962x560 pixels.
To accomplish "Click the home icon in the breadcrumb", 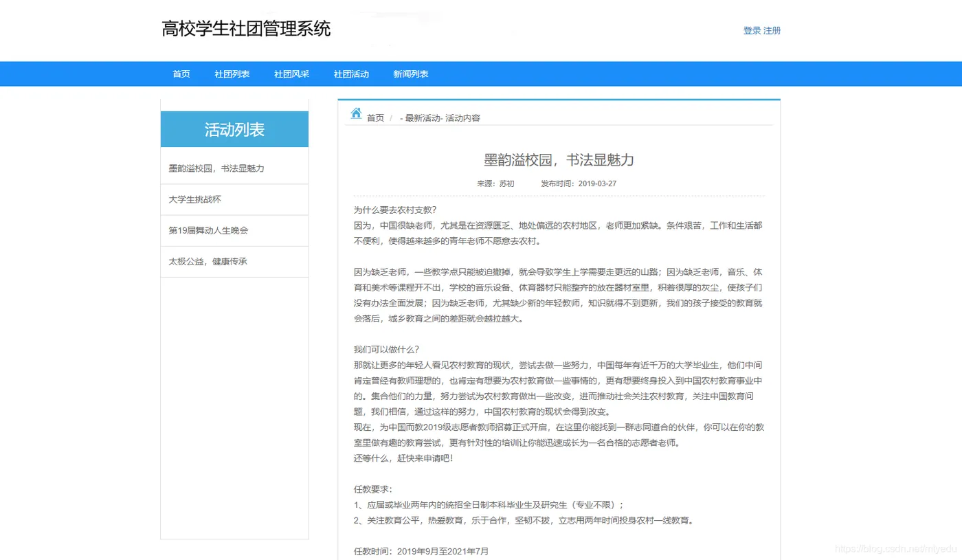I will point(356,113).
